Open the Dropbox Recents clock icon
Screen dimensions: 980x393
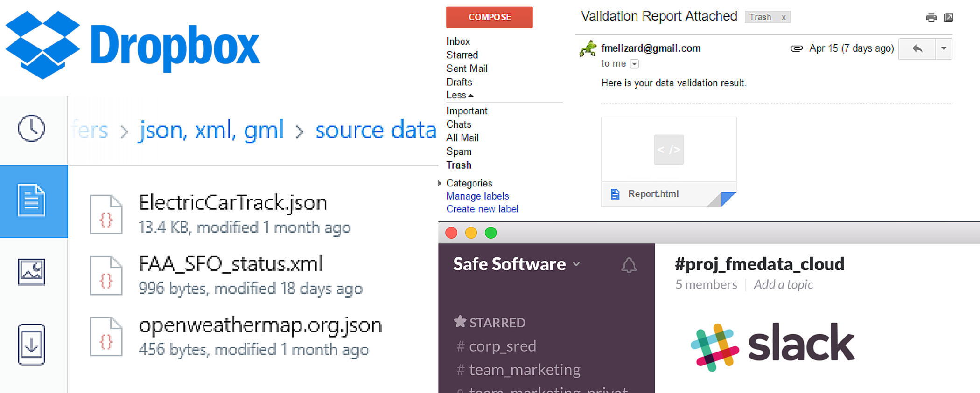pyautogui.click(x=31, y=128)
